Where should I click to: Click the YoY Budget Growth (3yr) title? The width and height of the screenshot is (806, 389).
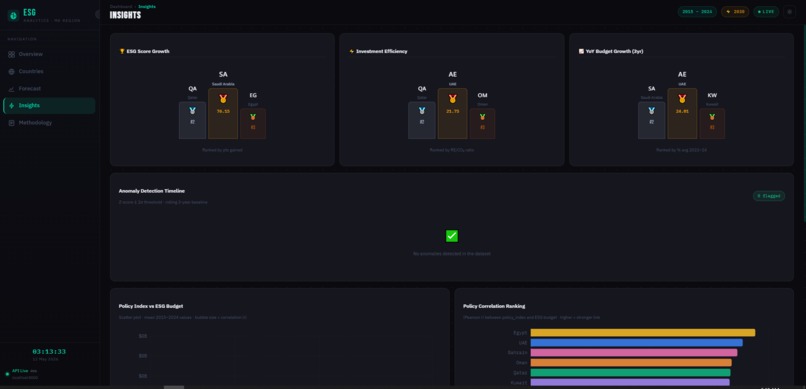tap(614, 51)
